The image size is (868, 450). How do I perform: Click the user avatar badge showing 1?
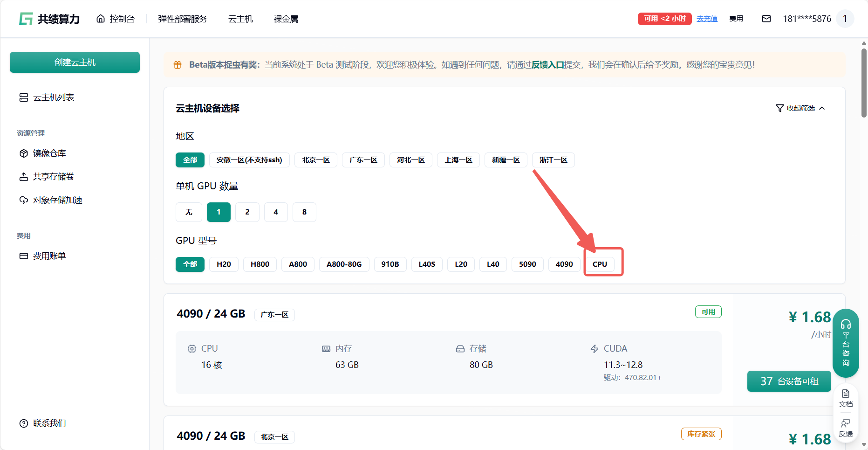[845, 19]
